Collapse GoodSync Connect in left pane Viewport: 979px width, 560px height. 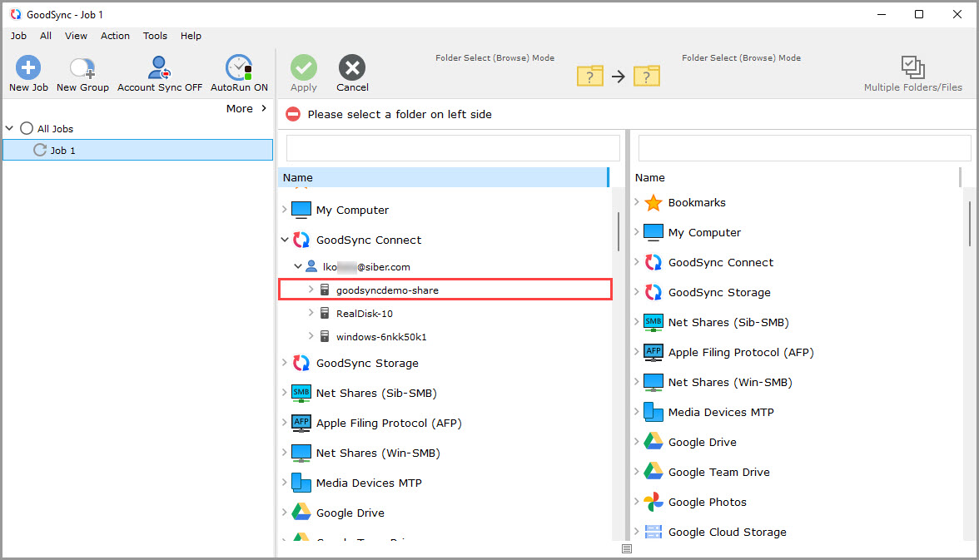point(285,239)
